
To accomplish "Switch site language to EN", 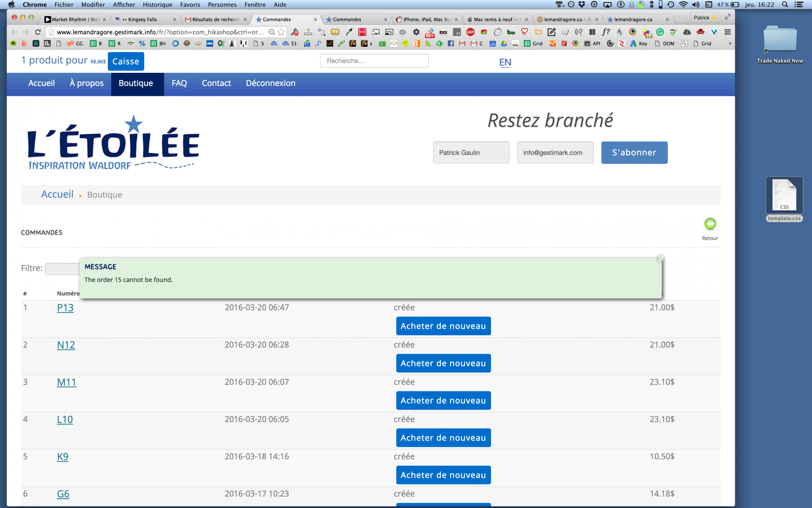I will pos(505,63).
